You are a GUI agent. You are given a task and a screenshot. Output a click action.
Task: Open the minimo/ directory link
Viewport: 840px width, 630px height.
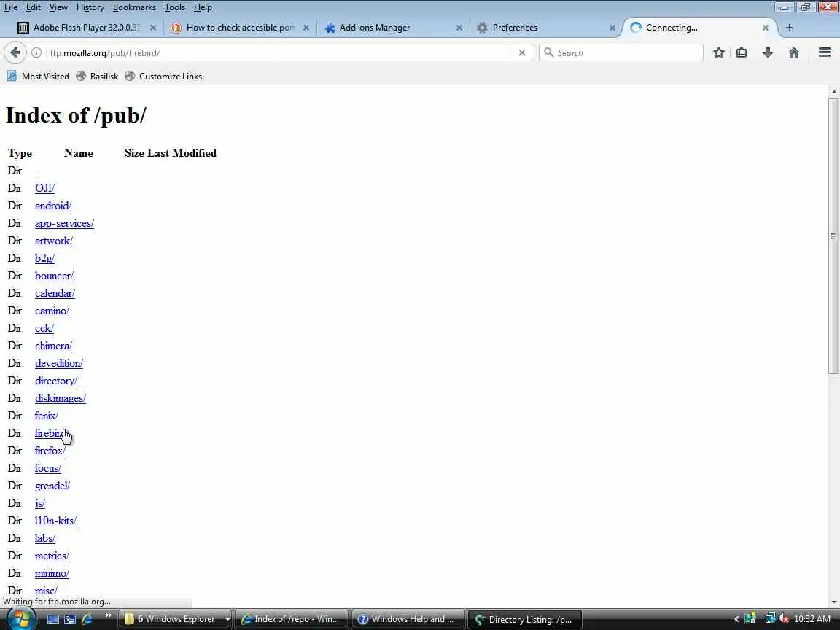(52, 573)
